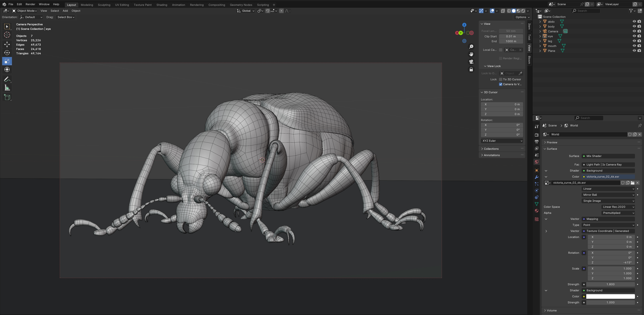Switch to the Shading workspace tab
644x315 pixels.
(x=162, y=5)
